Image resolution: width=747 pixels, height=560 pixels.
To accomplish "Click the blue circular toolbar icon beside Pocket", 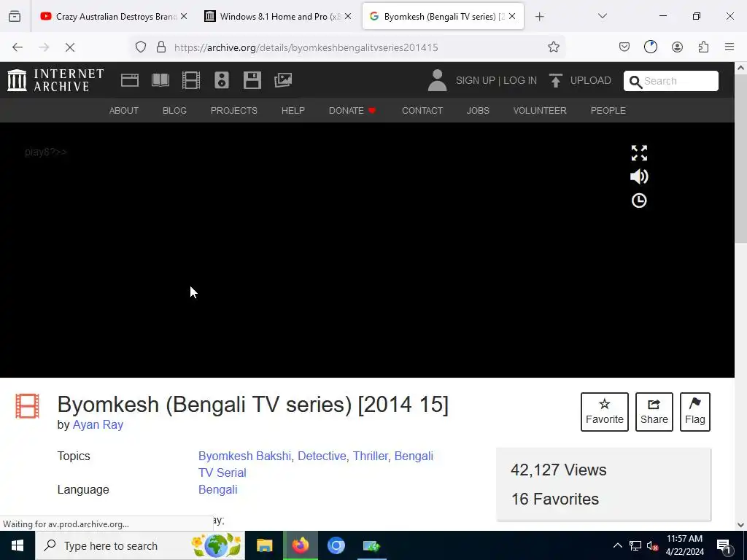I will [650, 47].
